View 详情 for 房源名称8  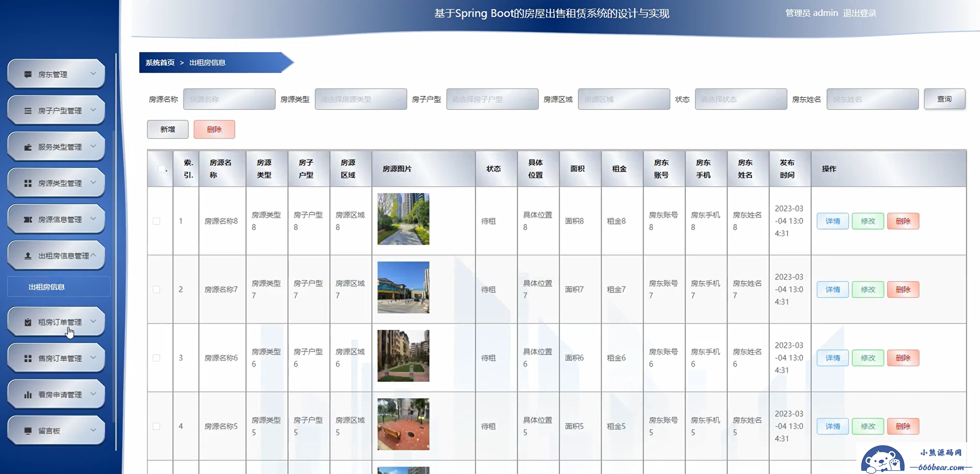[x=833, y=221]
